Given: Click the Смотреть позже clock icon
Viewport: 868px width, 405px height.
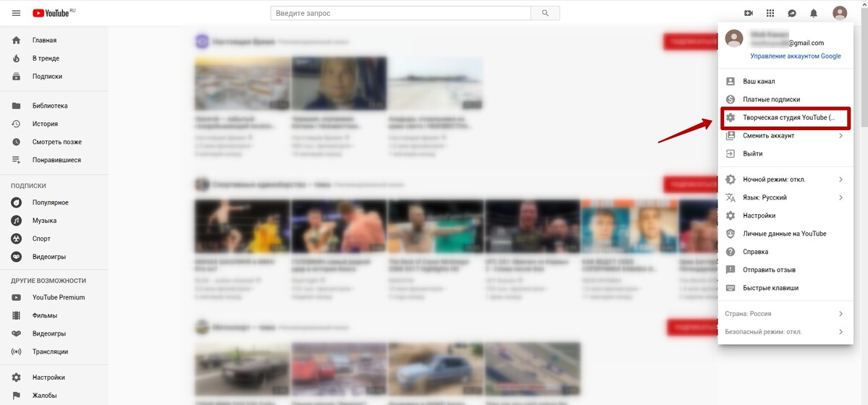Looking at the screenshot, I should click(16, 142).
